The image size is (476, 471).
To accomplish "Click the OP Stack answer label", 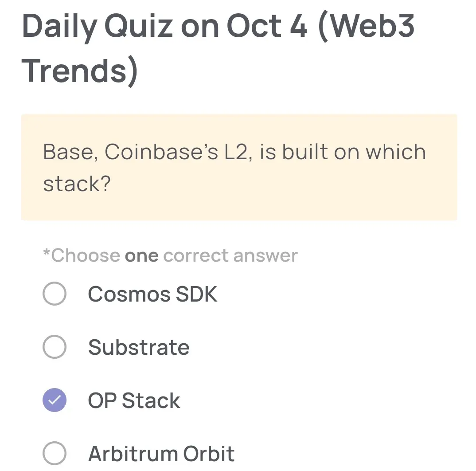I will (x=134, y=400).
